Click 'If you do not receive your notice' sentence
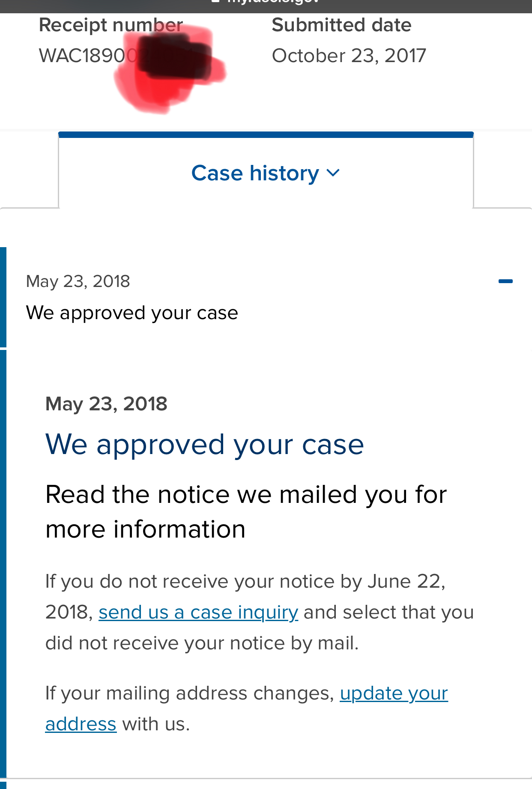This screenshot has height=789, width=532. [245, 582]
